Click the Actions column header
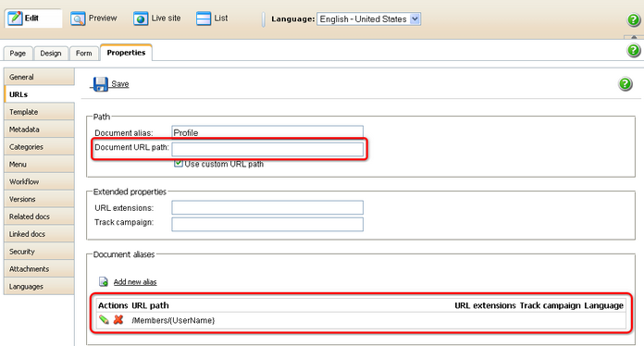 pyautogui.click(x=113, y=305)
